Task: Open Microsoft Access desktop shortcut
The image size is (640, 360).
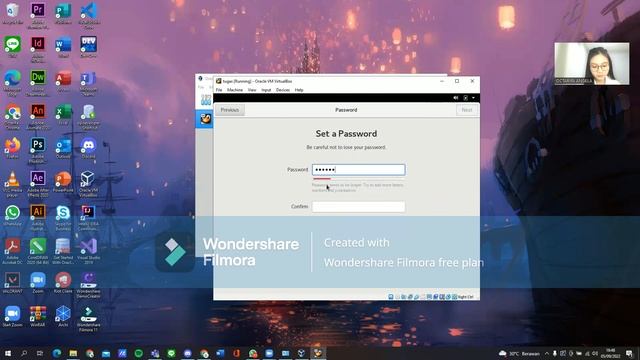Action: click(63, 80)
